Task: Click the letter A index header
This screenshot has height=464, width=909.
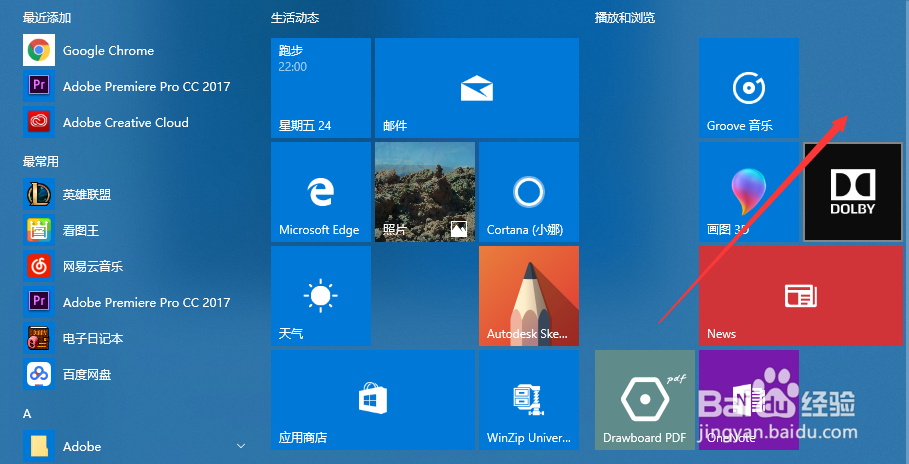Action: [x=27, y=414]
